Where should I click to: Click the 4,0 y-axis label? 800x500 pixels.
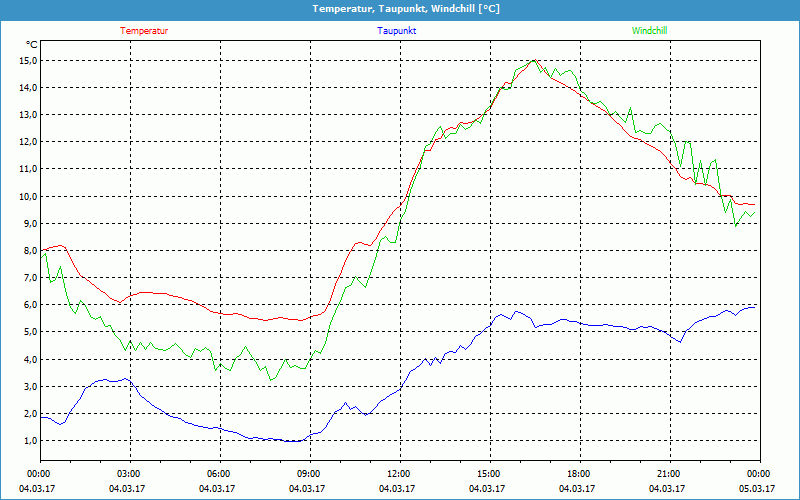[30, 359]
